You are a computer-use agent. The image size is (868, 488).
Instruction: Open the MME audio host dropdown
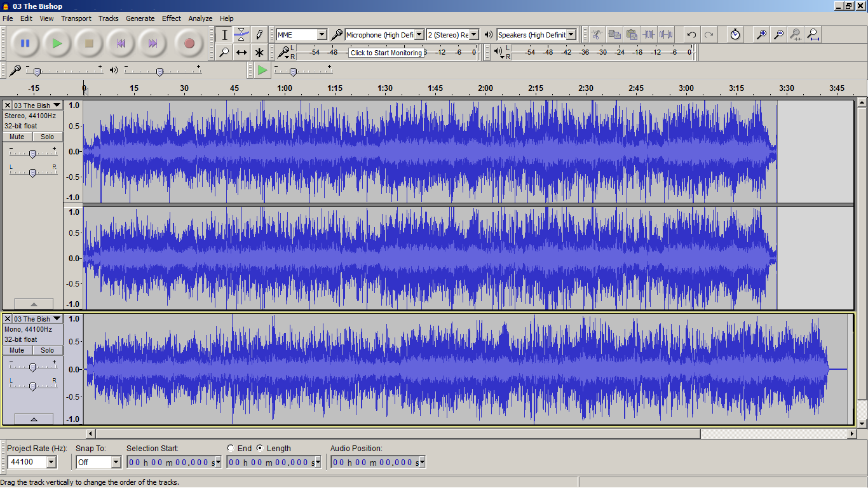[322, 34]
